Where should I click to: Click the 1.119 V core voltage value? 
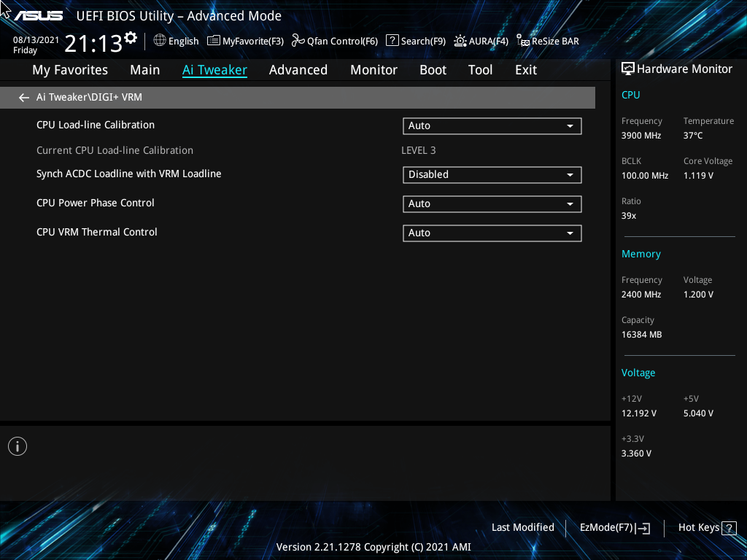tap(698, 176)
